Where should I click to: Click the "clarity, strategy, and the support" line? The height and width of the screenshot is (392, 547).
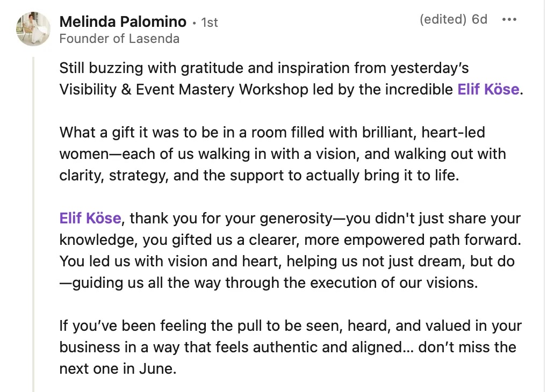click(x=259, y=176)
